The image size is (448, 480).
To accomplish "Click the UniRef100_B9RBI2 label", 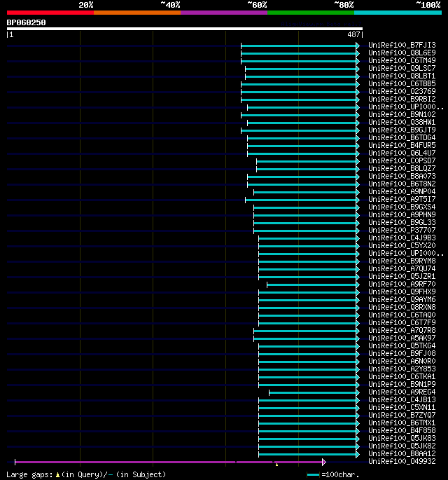I will click(x=402, y=100).
